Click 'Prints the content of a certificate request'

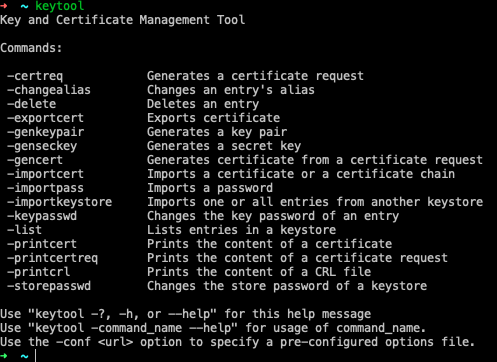(297, 258)
